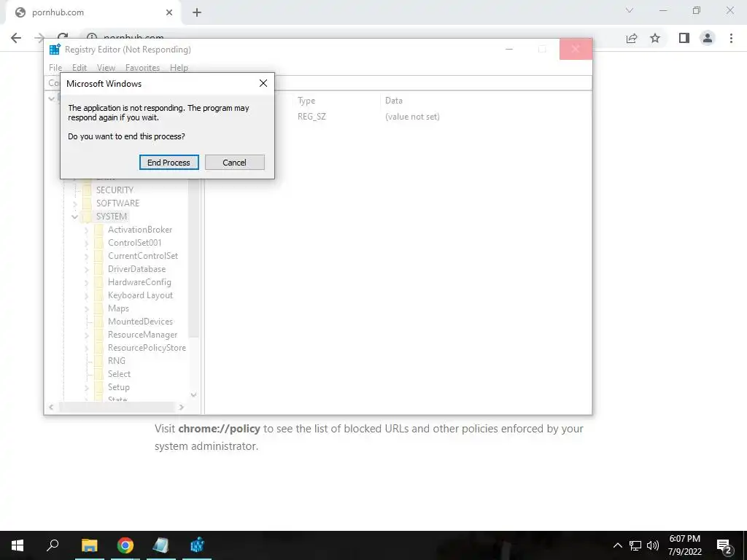Image resolution: width=747 pixels, height=560 pixels.
Task: Expand the ResourceManager key arrow
Action: tap(86, 335)
